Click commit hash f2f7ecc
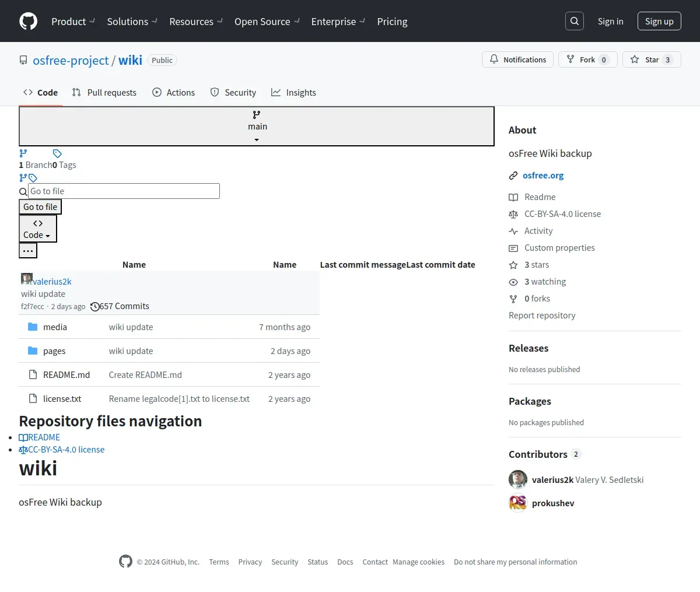The height and width of the screenshot is (592, 700). [33, 307]
